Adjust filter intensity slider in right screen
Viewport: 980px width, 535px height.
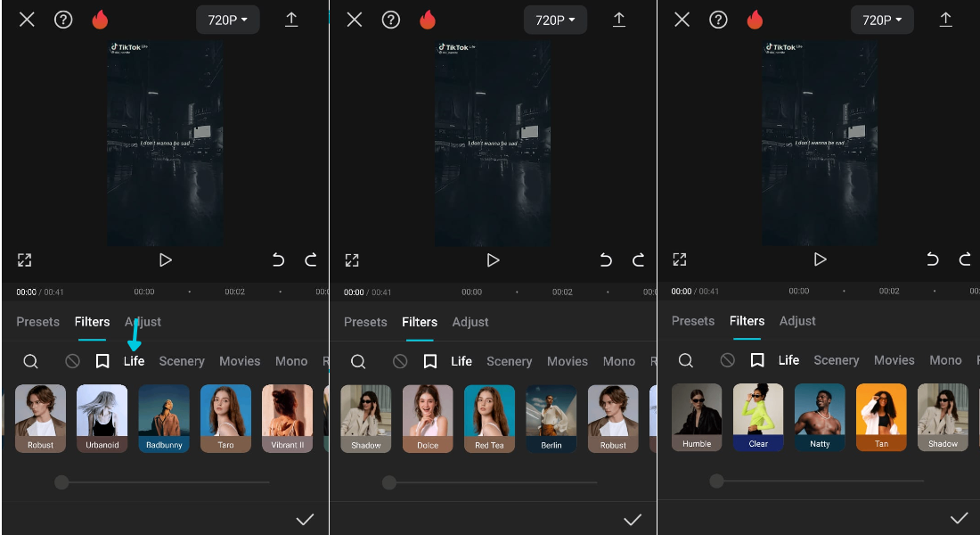(x=818, y=481)
